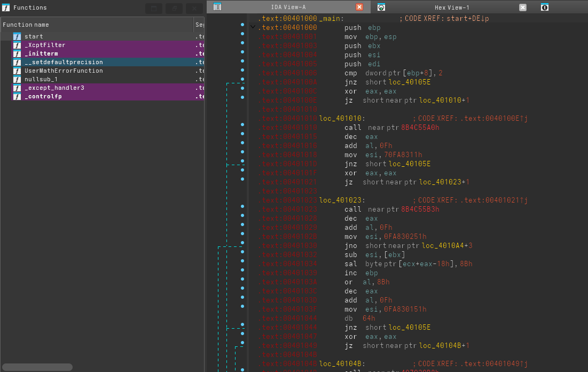Select UserMathErrorFunction in the functions list

[64, 71]
